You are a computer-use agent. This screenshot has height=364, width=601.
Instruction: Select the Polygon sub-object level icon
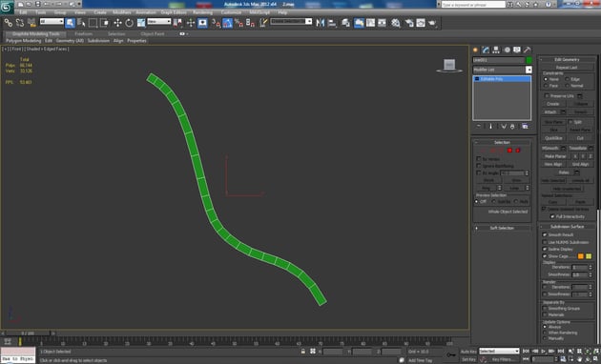tap(509, 151)
